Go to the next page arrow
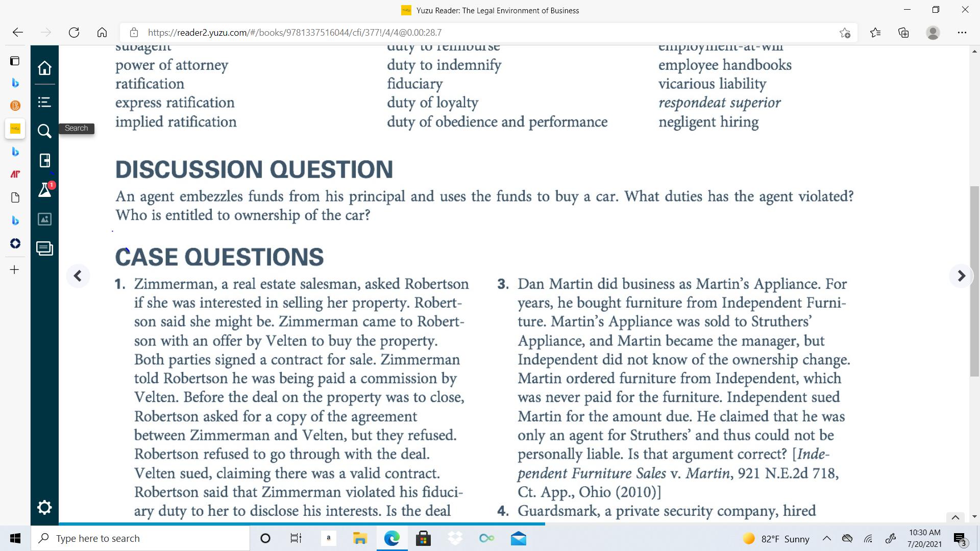The height and width of the screenshot is (551, 980). coord(961,276)
